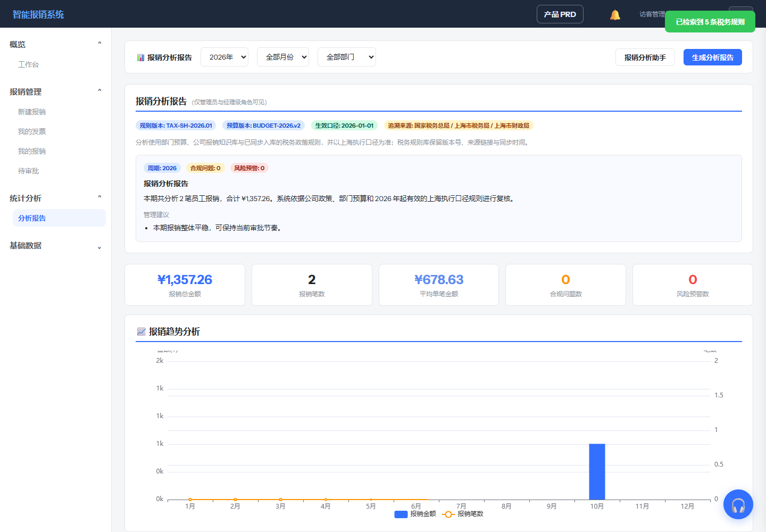Click the 生成分析报告 button
766x532 pixels.
(x=713, y=57)
